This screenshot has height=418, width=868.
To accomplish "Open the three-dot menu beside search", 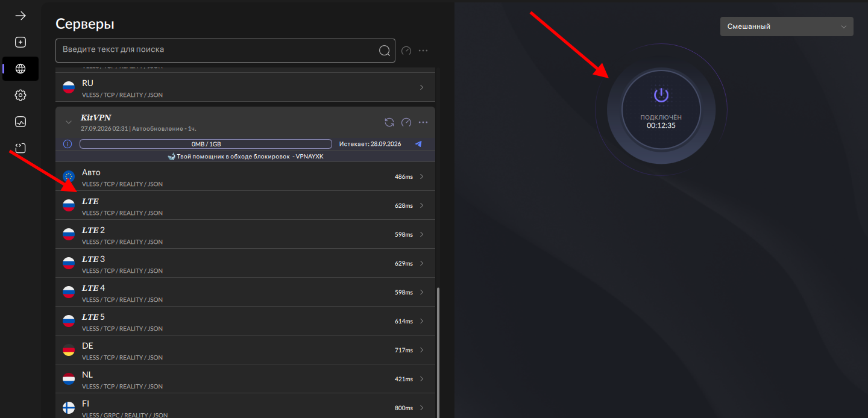I will (x=423, y=51).
